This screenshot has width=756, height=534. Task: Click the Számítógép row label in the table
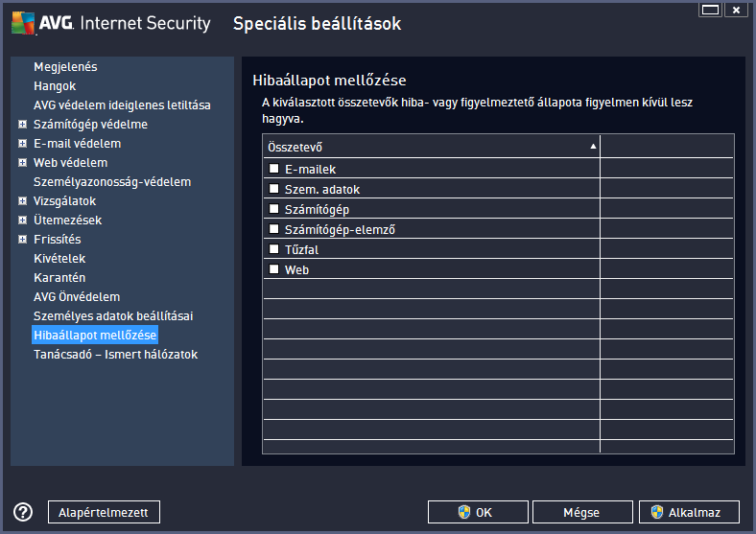click(317, 210)
